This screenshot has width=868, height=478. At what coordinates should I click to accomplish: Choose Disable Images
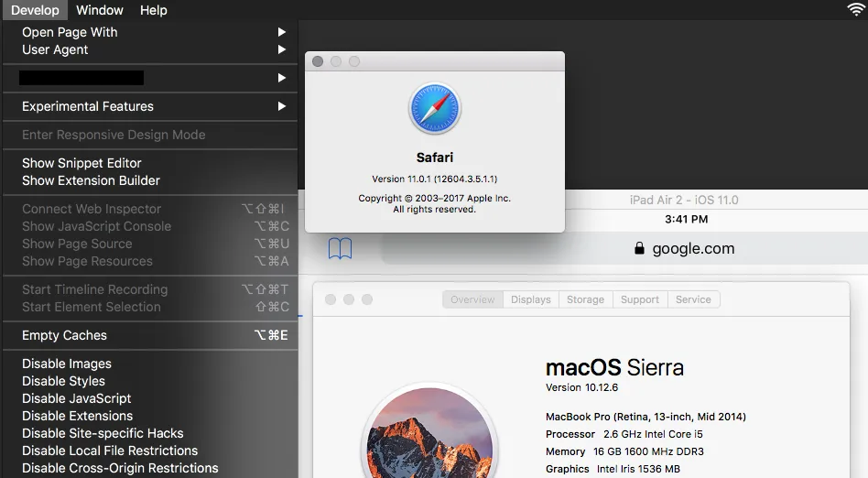[150, 364]
